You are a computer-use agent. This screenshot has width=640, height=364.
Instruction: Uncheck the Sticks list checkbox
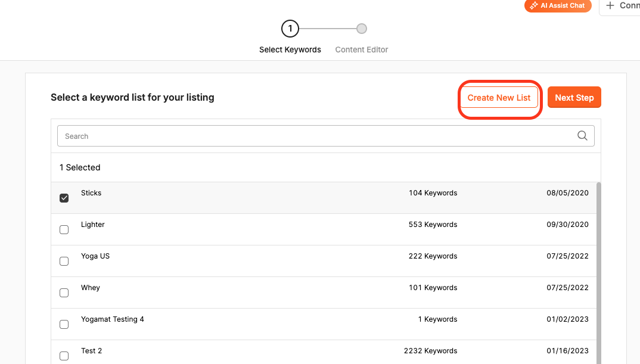click(x=64, y=198)
